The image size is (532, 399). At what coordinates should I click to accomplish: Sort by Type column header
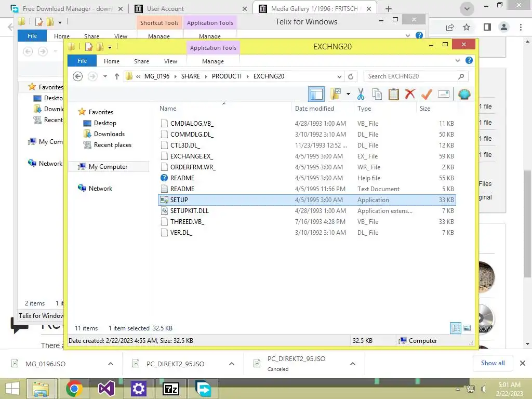pos(364,109)
